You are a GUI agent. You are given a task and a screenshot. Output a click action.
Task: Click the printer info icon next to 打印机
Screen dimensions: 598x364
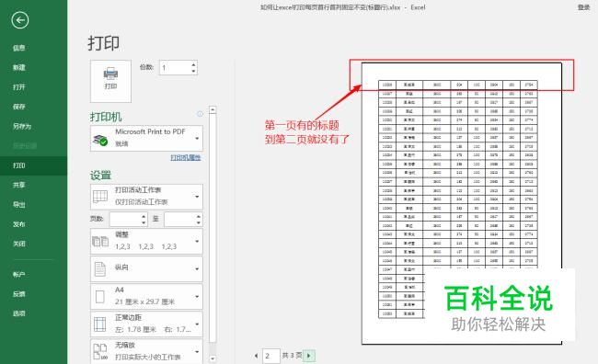[200, 114]
